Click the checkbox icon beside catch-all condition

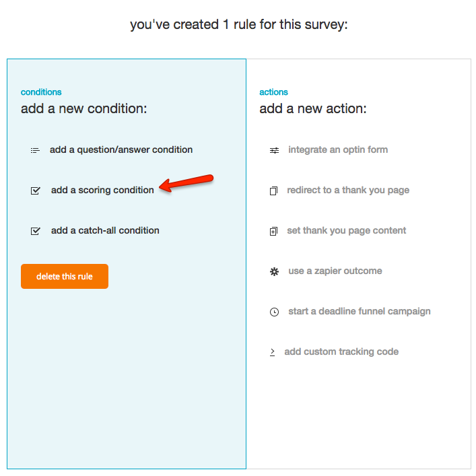pos(36,231)
